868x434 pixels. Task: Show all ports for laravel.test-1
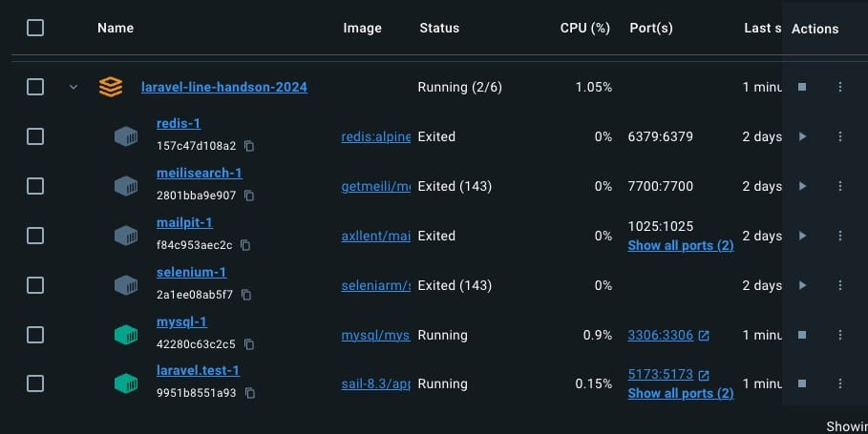[680, 394]
